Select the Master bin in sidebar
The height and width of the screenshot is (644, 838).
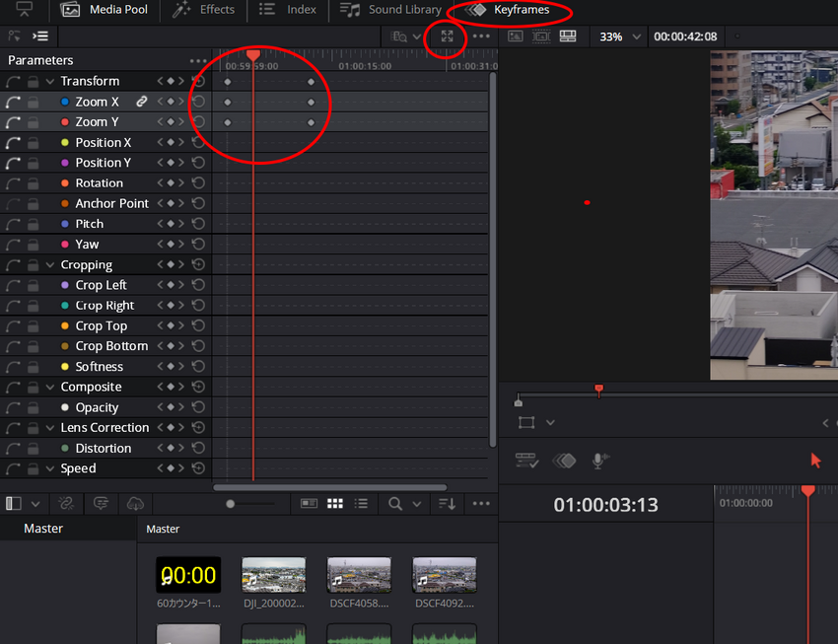(x=43, y=529)
